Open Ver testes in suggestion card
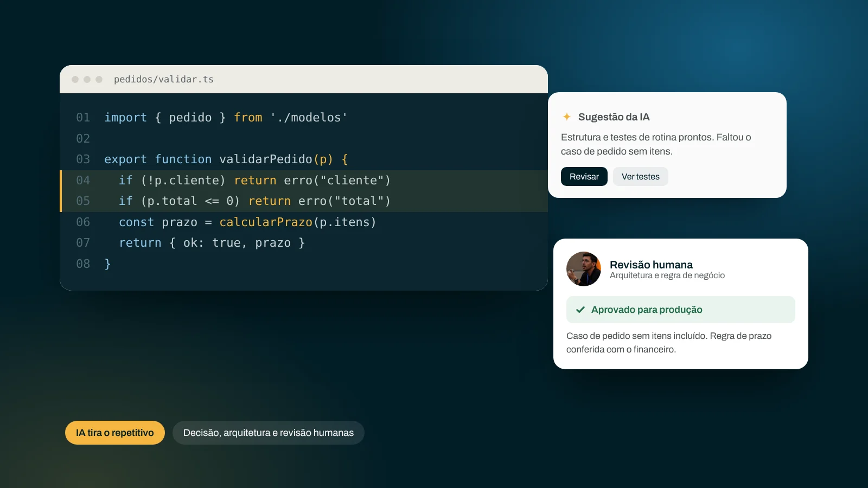The image size is (868, 488). coord(640,177)
